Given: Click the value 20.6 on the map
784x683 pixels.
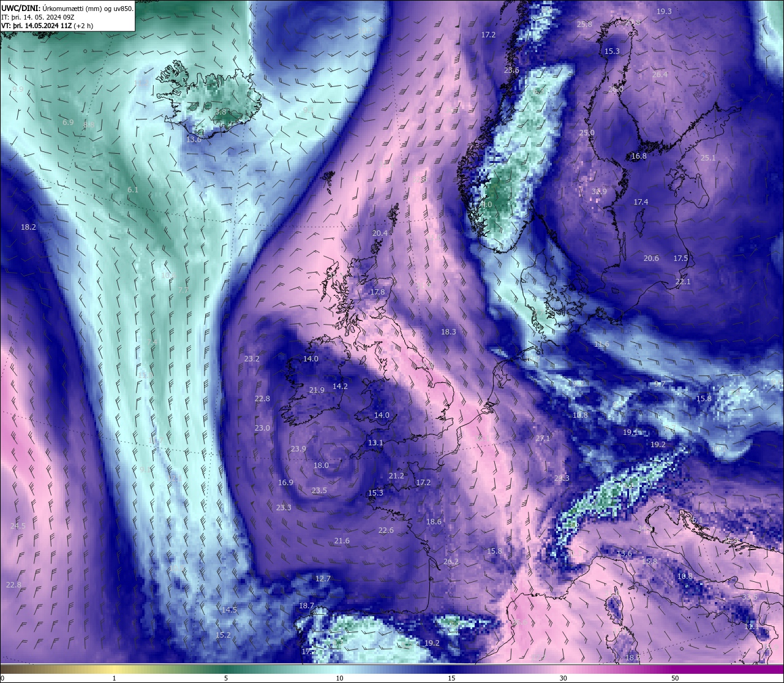Looking at the screenshot, I should [x=651, y=258].
